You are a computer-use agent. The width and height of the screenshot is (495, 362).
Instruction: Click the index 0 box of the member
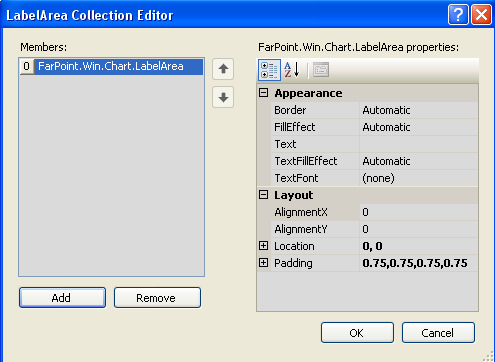(27, 66)
